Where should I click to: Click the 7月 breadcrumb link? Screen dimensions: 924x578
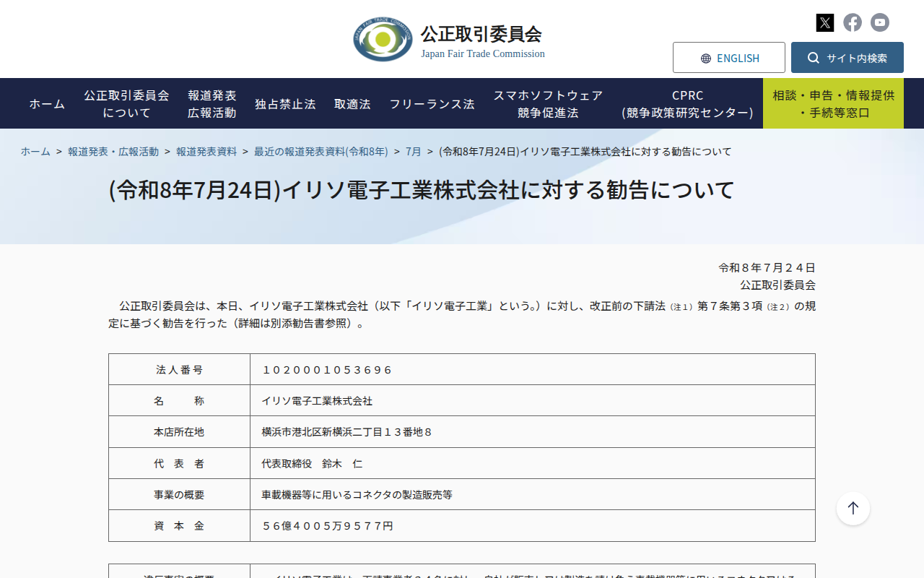point(414,152)
